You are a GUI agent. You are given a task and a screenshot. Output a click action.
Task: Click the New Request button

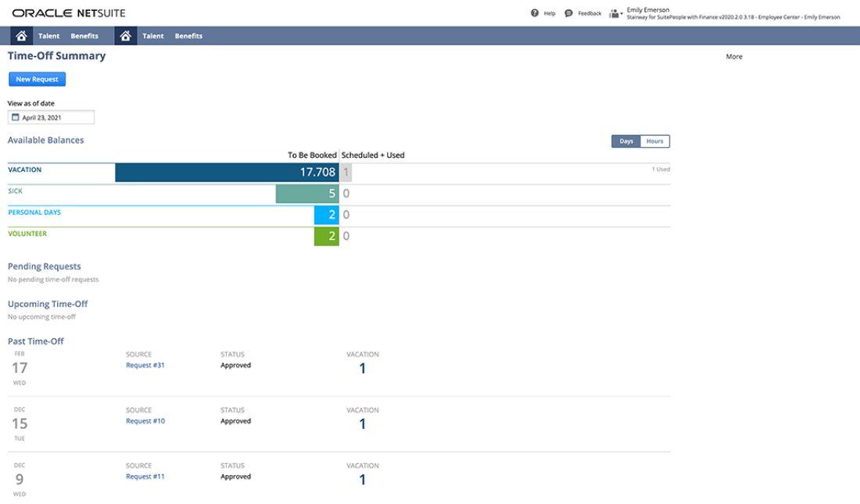37,79
